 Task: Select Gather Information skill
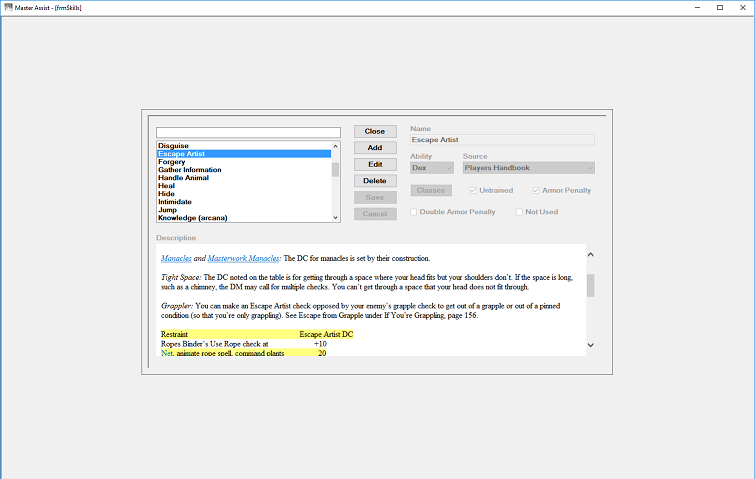[x=244, y=169]
